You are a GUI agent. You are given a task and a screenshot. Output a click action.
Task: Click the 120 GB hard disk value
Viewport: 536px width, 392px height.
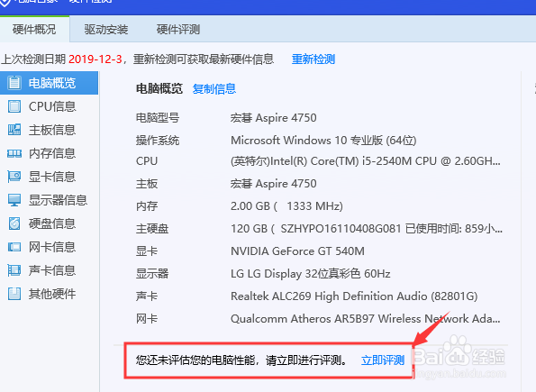367,229
